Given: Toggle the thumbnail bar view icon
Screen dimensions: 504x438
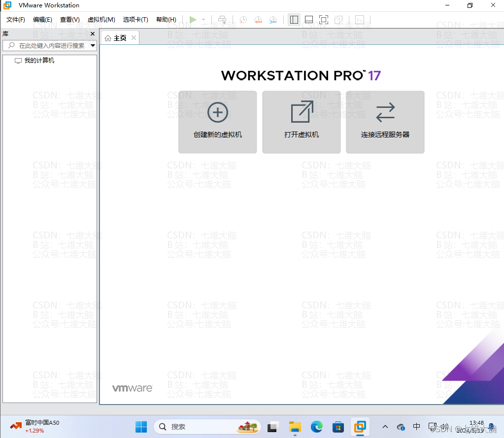Looking at the screenshot, I should (309, 20).
